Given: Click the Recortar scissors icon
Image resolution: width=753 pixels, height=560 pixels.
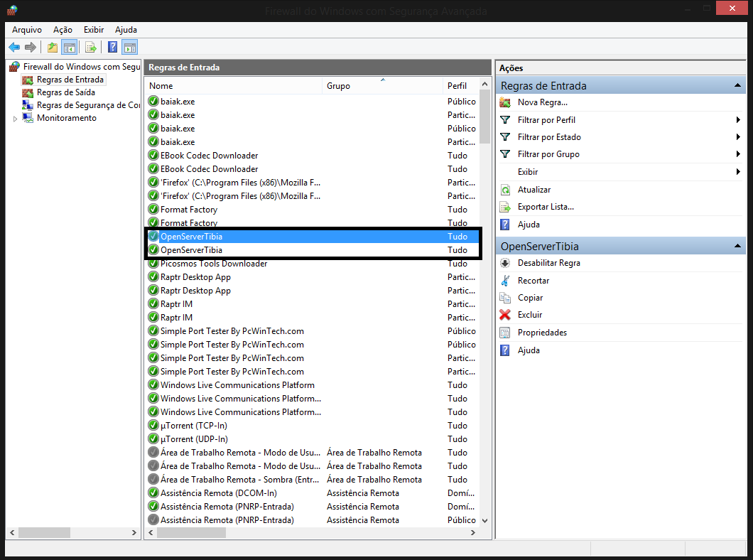Looking at the screenshot, I should pyautogui.click(x=505, y=281).
